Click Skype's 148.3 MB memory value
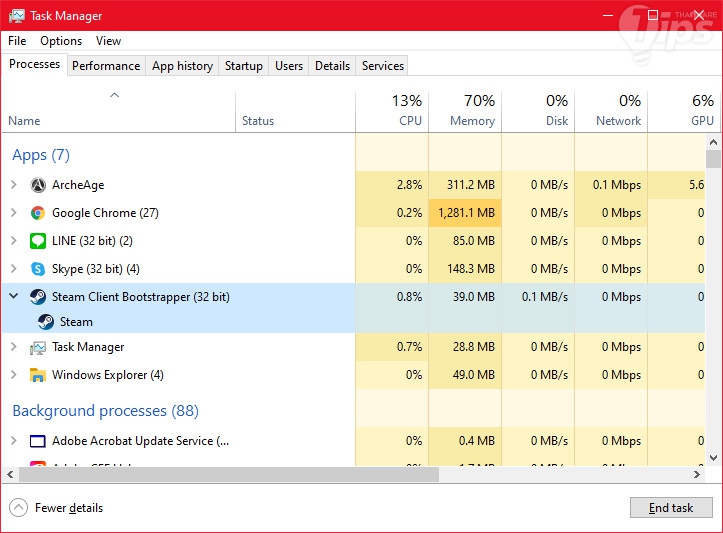 click(x=471, y=269)
